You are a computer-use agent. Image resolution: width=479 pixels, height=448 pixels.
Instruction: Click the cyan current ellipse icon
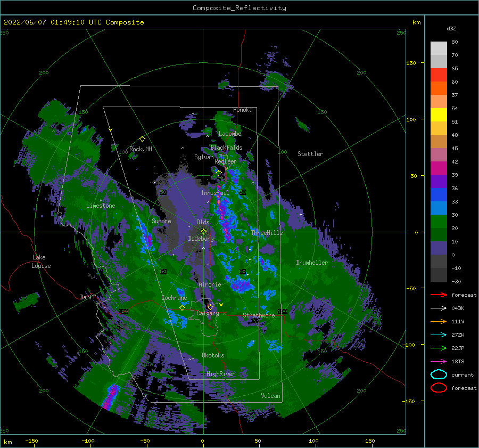point(439,374)
